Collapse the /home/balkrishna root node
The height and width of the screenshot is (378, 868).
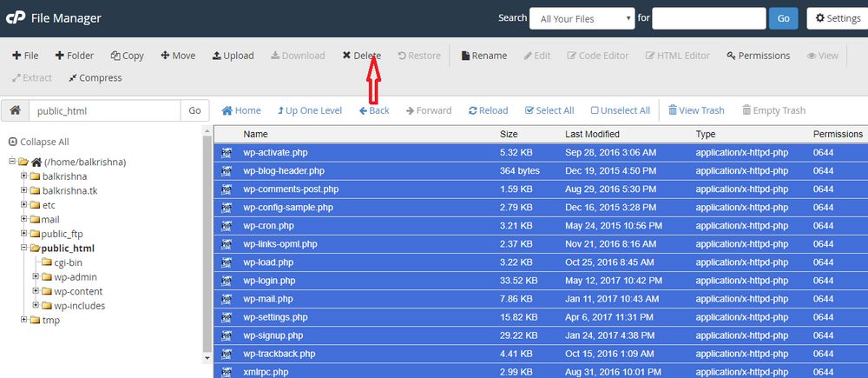tap(11, 162)
